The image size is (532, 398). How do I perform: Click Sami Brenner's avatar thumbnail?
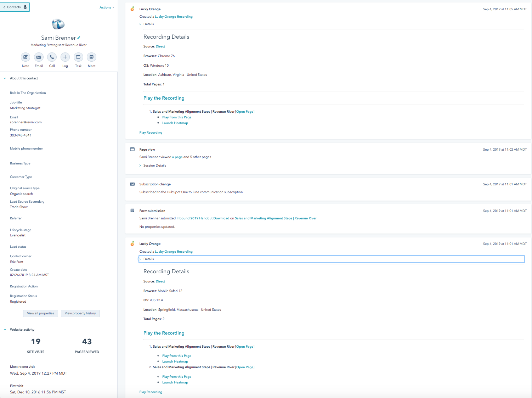pyautogui.click(x=58, y=24)
